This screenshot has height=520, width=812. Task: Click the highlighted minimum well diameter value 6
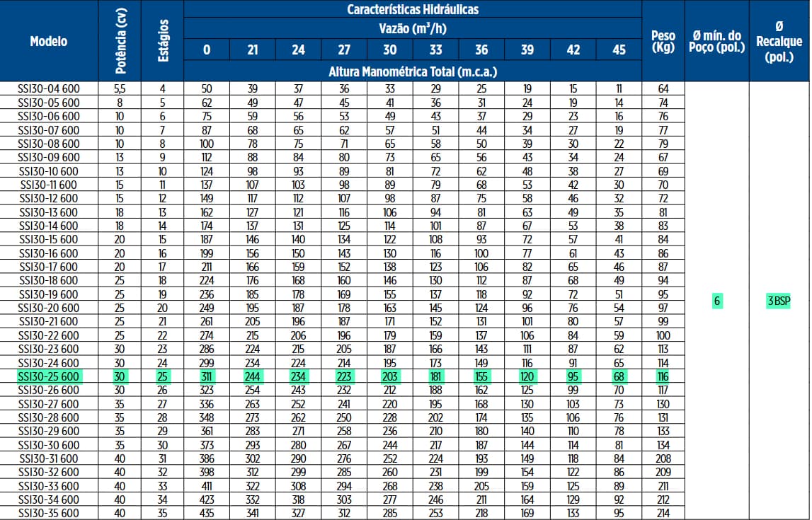click(x=716, y=301)
